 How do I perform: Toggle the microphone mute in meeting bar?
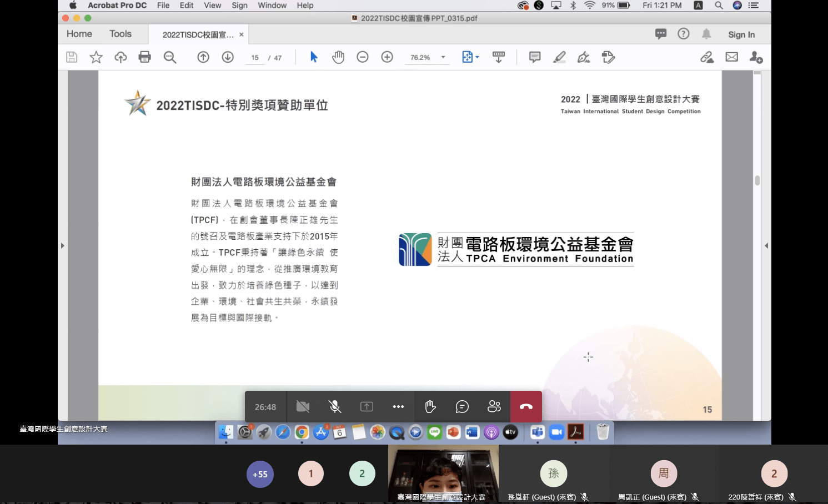point(335,407)
